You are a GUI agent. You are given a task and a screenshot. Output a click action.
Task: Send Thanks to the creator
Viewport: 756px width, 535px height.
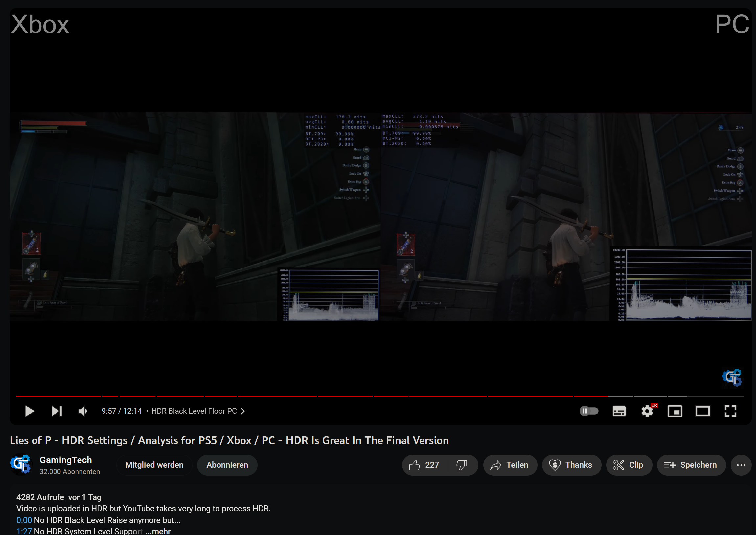[571, 465]
